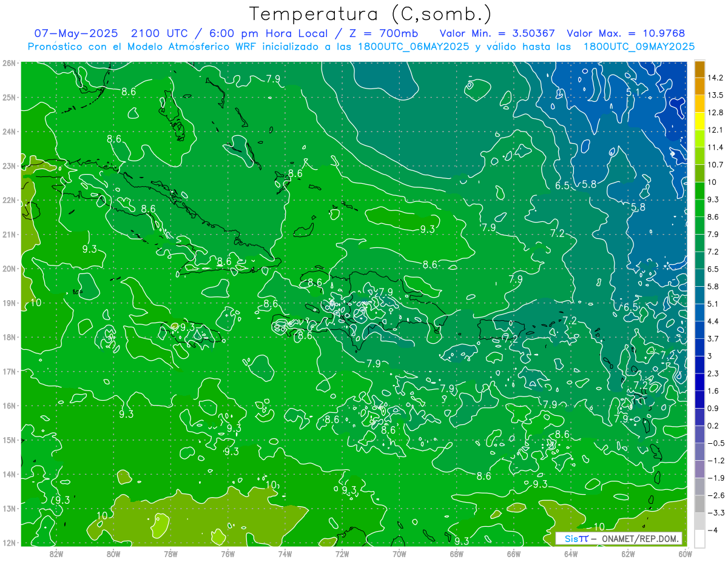Click the 24N latitude axis label
The image size is (728, 562).
coord(8,132)
